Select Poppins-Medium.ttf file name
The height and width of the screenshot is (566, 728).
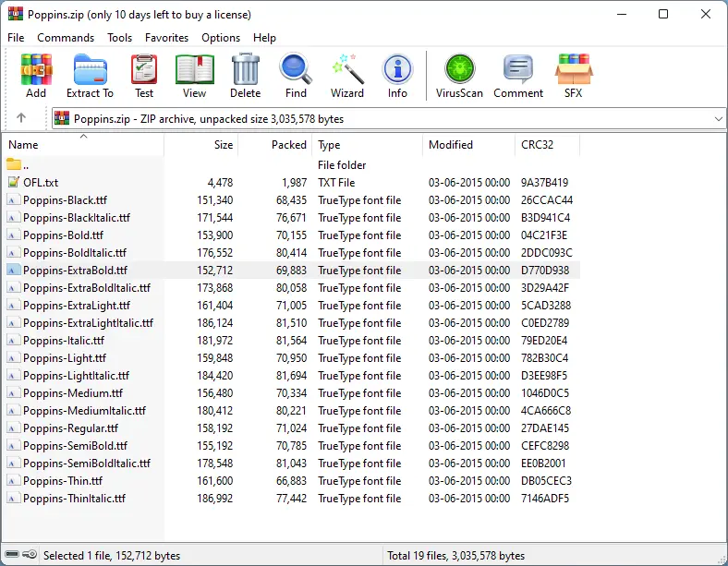(73, 393)
